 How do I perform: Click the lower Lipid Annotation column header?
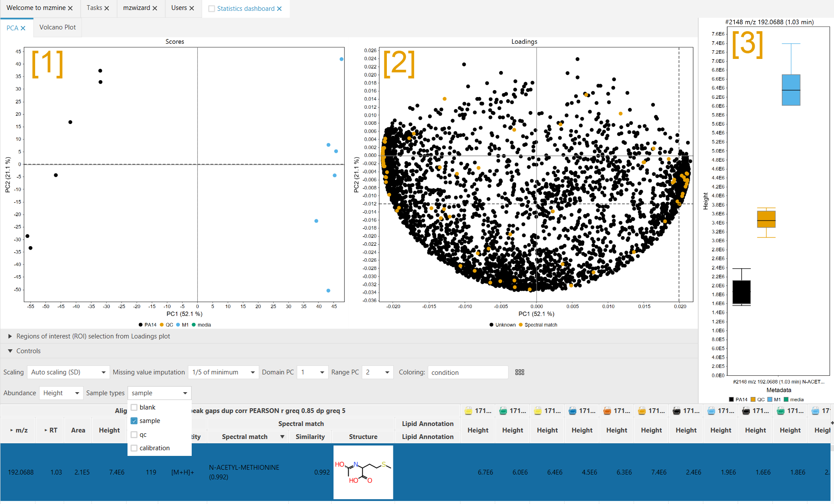pos(428,437)
